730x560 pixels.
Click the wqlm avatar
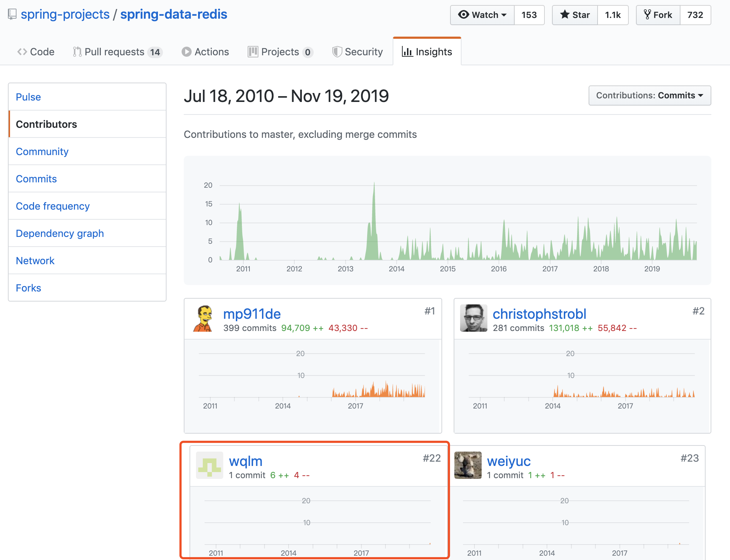(210, 465)
